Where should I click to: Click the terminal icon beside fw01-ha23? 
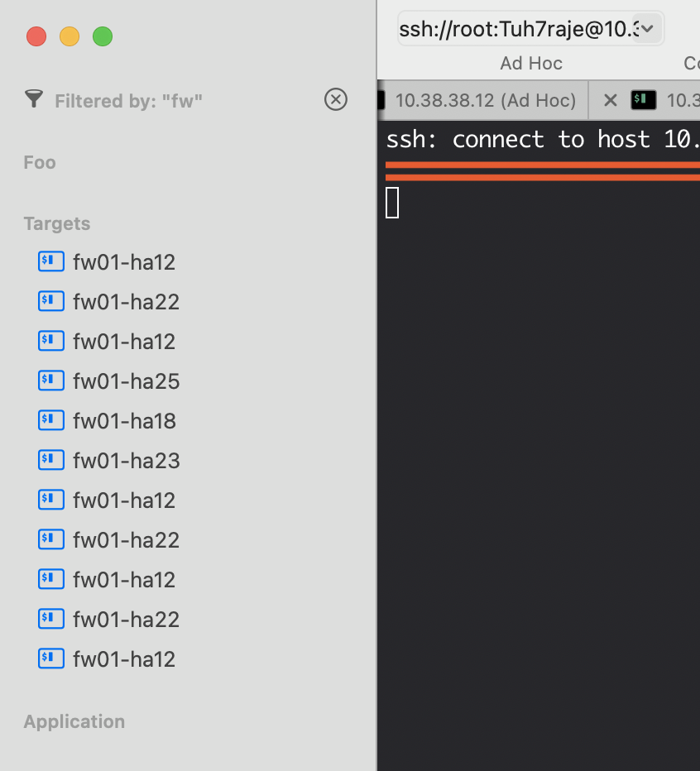click(51, 460)
